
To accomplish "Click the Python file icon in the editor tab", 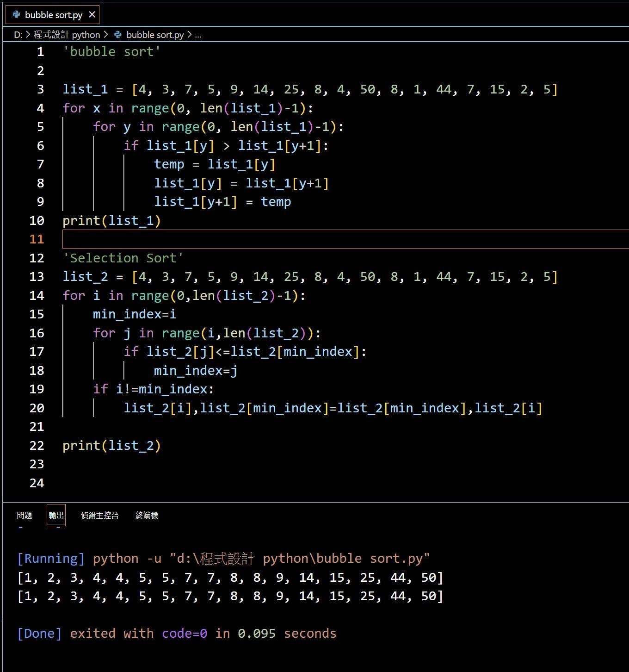I will click(17, 15).
